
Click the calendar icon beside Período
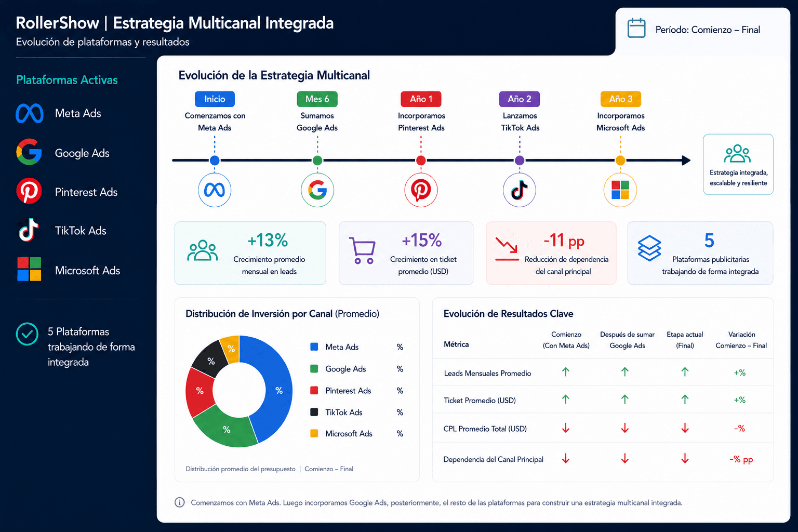636,28
